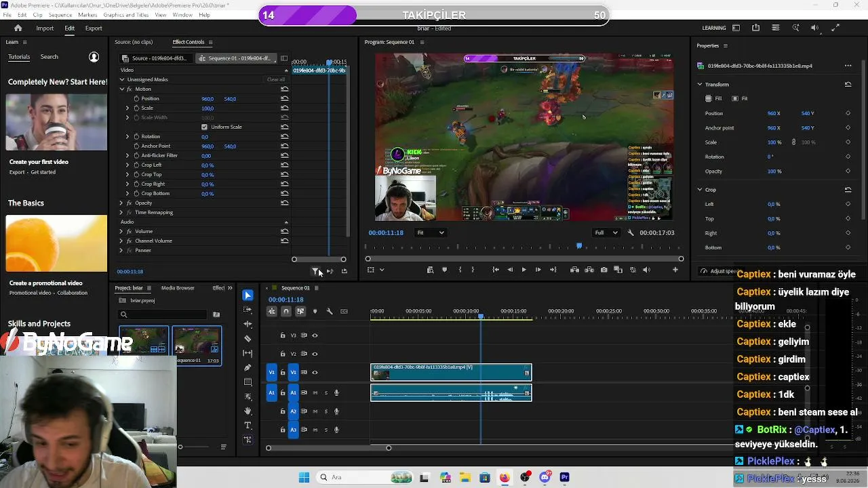Toggle snap in timeline
The height and width of the screenshot is (488, 868).
pyautogui.click(x=286, y=311)
